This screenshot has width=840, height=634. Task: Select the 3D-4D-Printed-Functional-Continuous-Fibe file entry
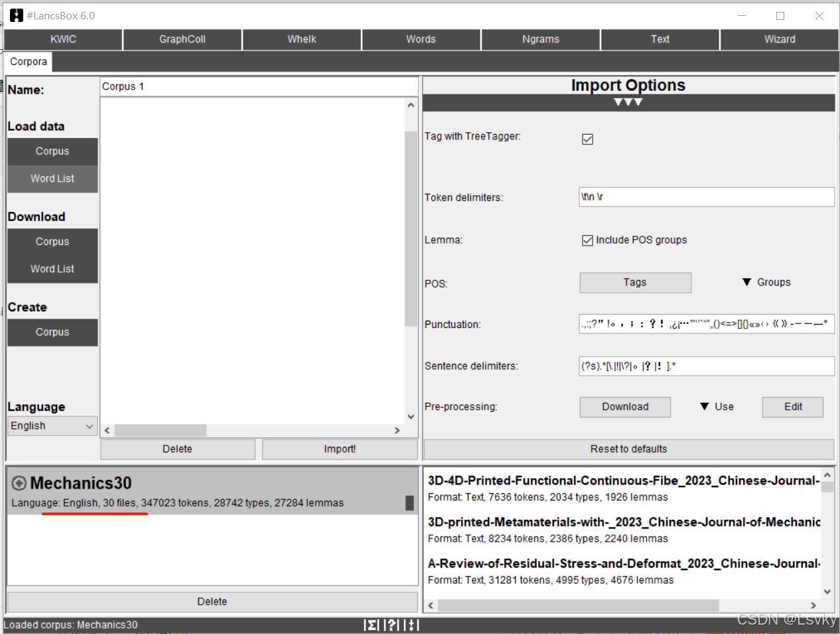coord(623,488)
